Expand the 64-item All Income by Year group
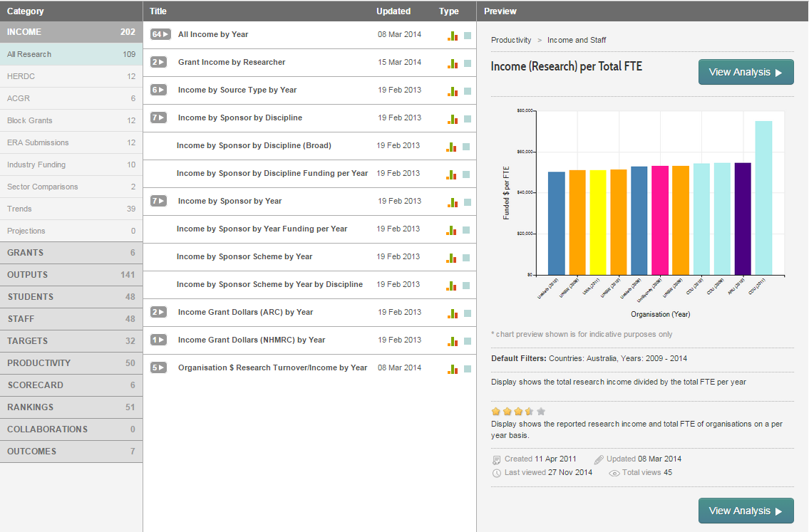 160,34
